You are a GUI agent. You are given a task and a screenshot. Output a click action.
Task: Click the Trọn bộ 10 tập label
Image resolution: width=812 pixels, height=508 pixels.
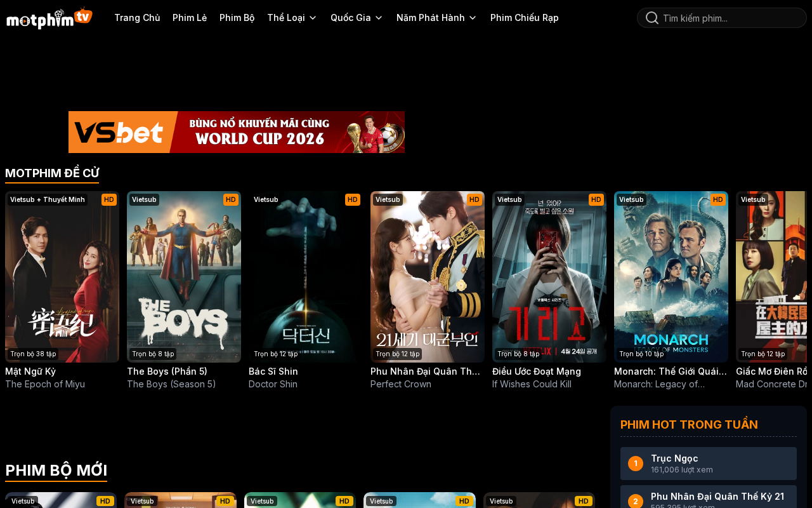pos(641,354)
